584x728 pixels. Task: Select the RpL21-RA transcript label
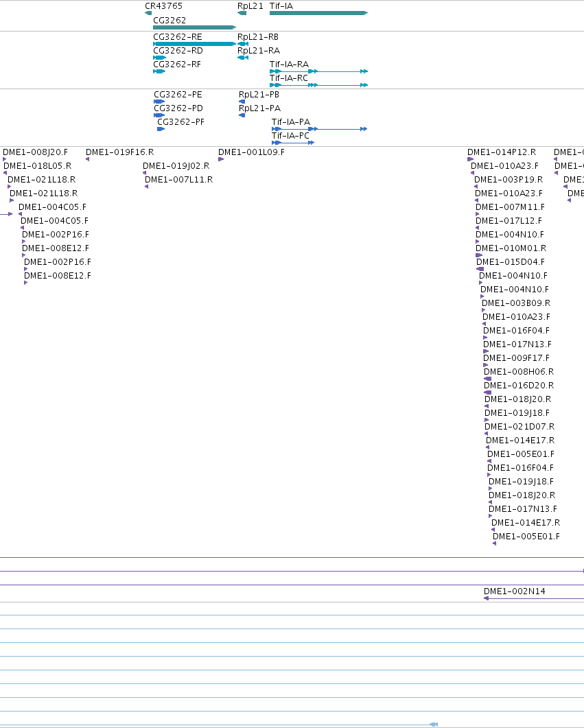(259, 51)
